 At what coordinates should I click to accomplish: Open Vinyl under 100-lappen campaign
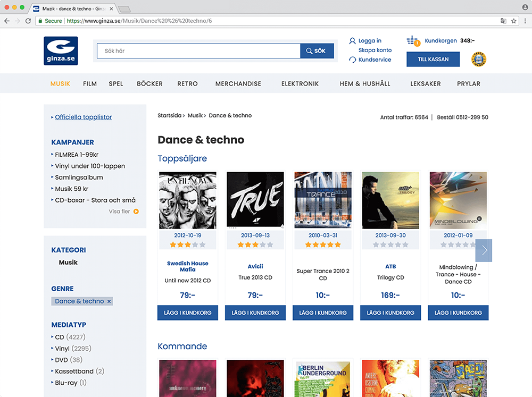pos(90,166)
